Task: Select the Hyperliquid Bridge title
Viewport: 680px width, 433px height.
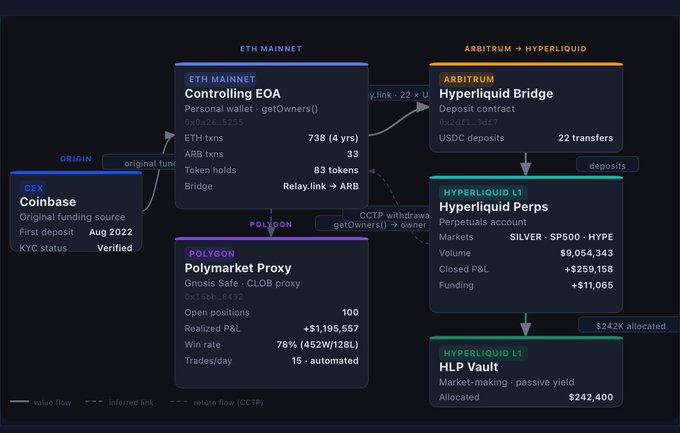Action: [496, 94]
